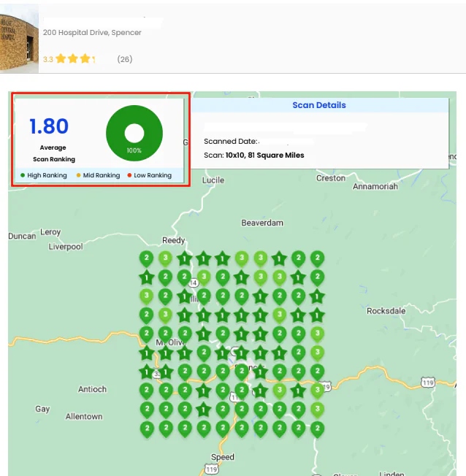This screenshot has height=476, width=466.
Task: Click the top-right corner grid pin ranked 2
Action: 318,259
